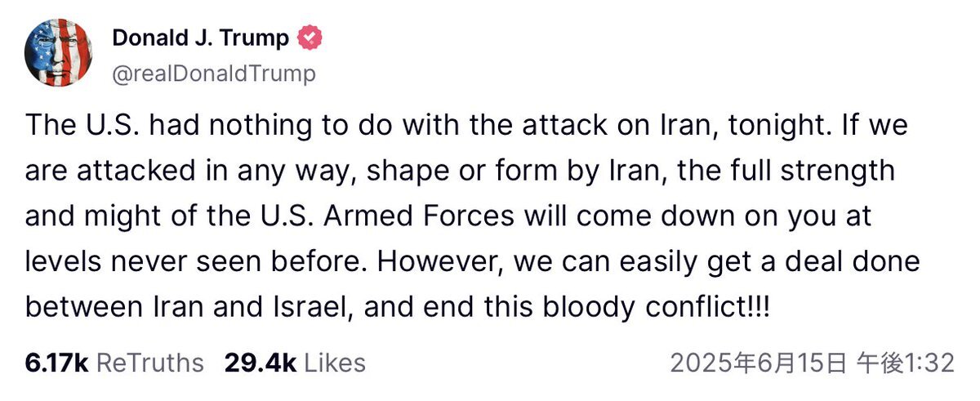This screenshot has width=980, height=401.
Task: Click the ReTruths label text
Action: [150, 363]
